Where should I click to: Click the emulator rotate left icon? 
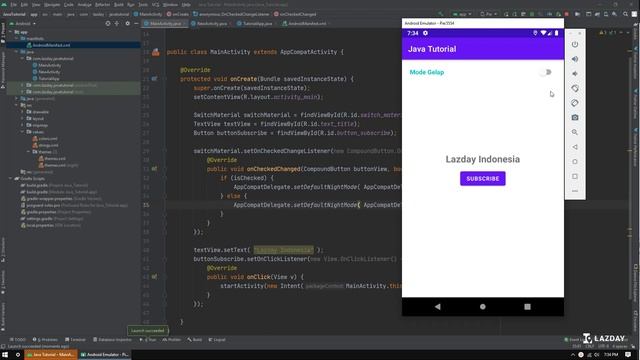point(575,88)
